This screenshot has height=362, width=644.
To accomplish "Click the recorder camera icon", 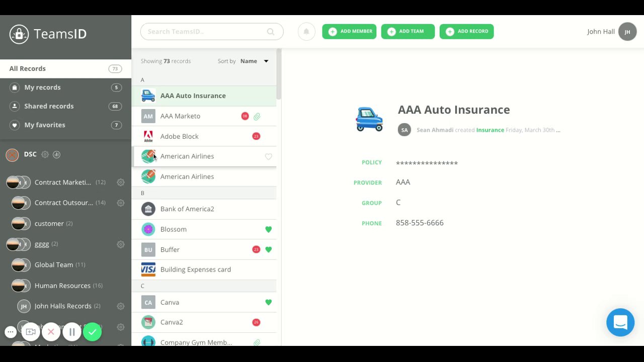I will 31,332.
